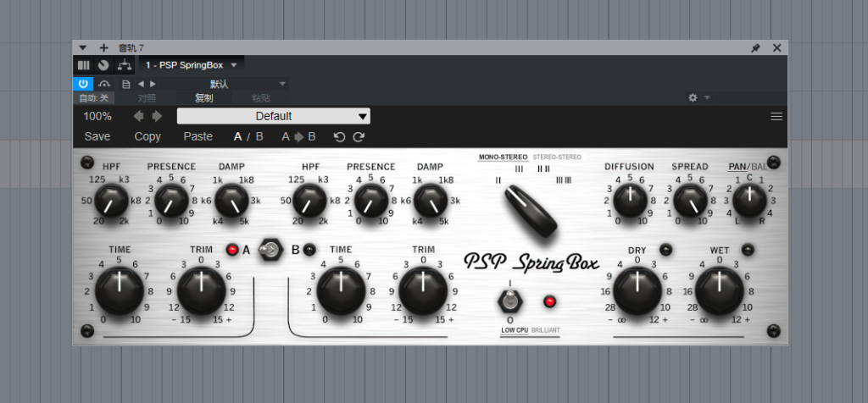
Task: Select STEREO-STEREO mode
Action: [557, 157]
